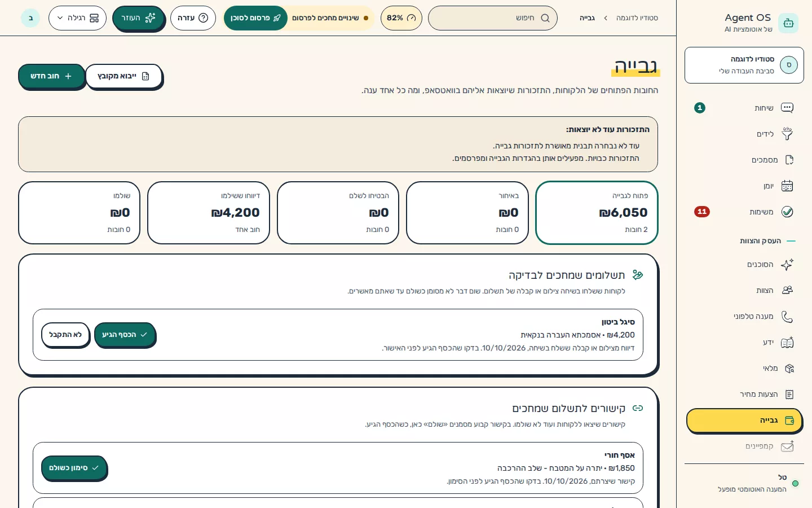The height and width of the screenshot is (508, 812).
Task: Select the שולמו summary card
Action: click(79, 213)
